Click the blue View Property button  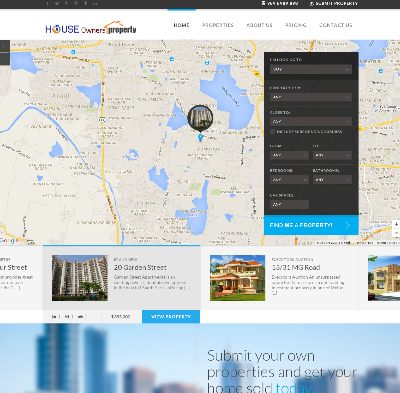171,316
